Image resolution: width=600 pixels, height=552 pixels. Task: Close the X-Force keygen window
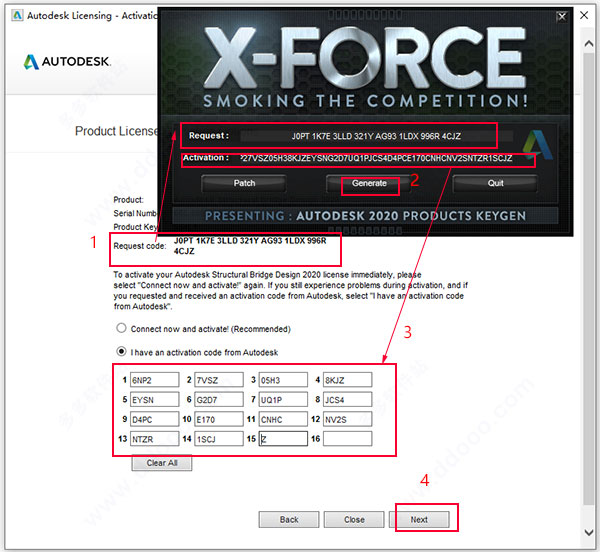561,17
